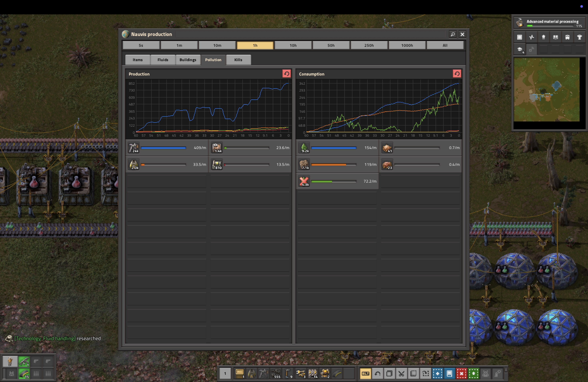This screenshot has height=382, width=588.
Task: Select the 13.5/m production row icon
Action: pyautogui.click(x=217, y=165)
